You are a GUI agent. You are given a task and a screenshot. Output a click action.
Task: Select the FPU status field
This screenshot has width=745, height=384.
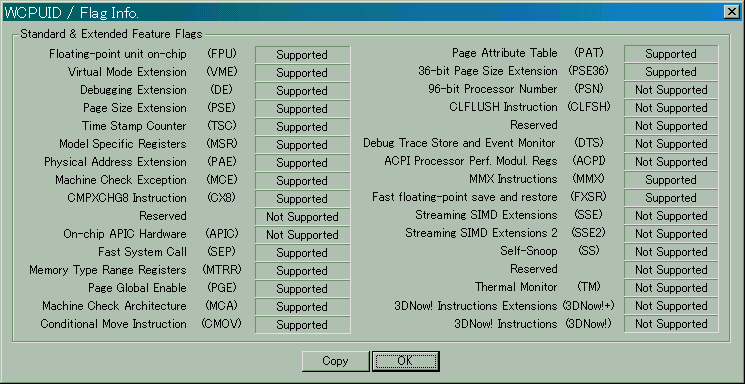[302, 55]
